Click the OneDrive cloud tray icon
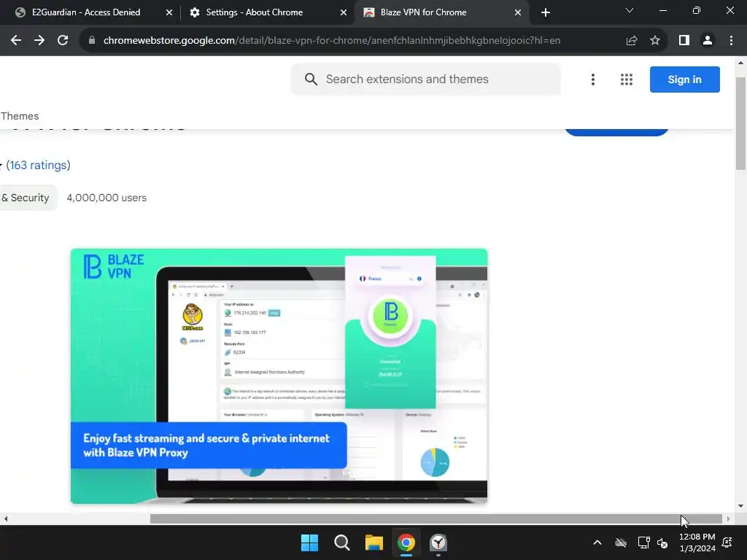Screen dimensions: 747x560 621,542
